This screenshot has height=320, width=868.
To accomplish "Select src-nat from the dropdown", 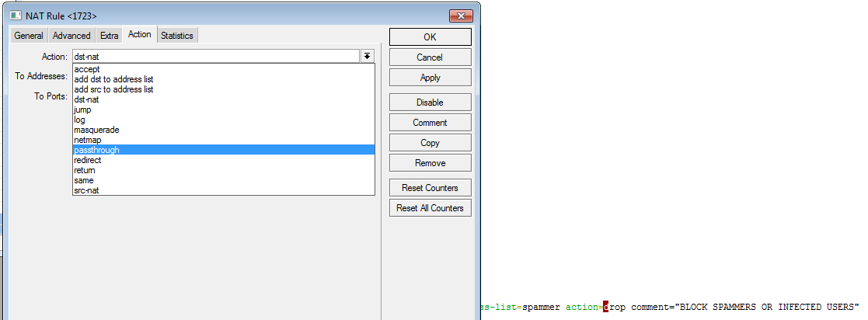I will [224, 190].
